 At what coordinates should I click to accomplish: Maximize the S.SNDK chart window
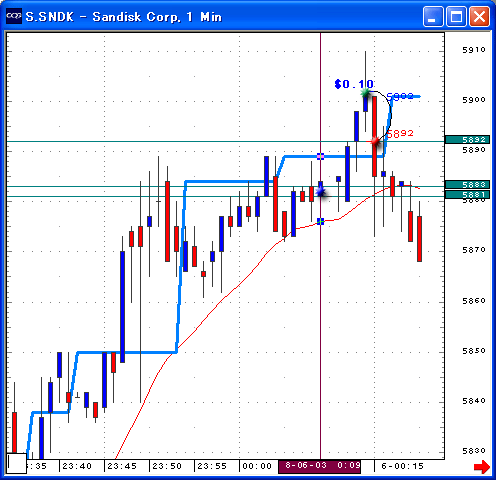456,16
